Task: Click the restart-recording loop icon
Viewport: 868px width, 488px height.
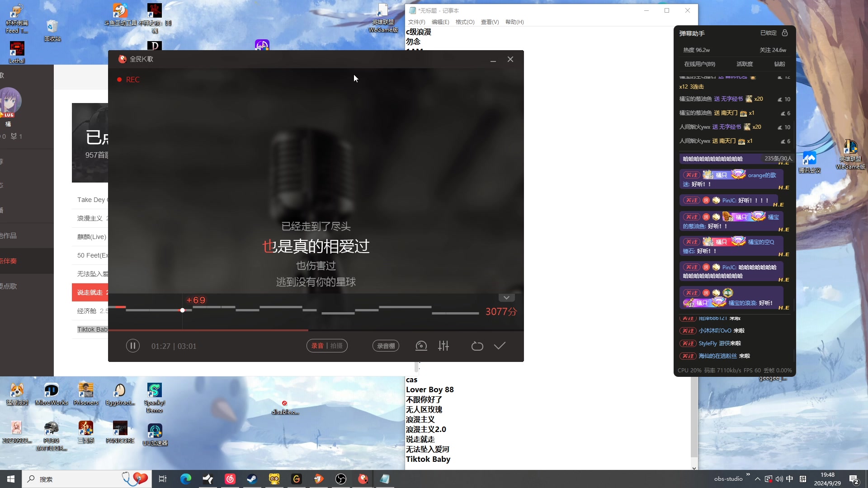Action: [477, 346]
